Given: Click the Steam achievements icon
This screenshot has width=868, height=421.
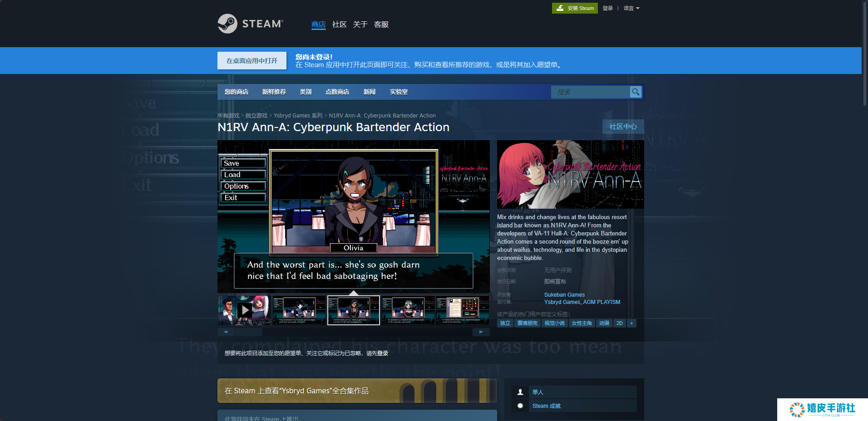Looking at the screenshot, I should (520, 406).
